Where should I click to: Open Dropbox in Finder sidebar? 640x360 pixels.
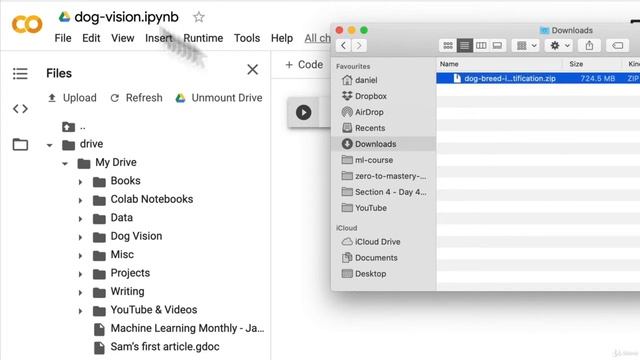click(364, 96)
